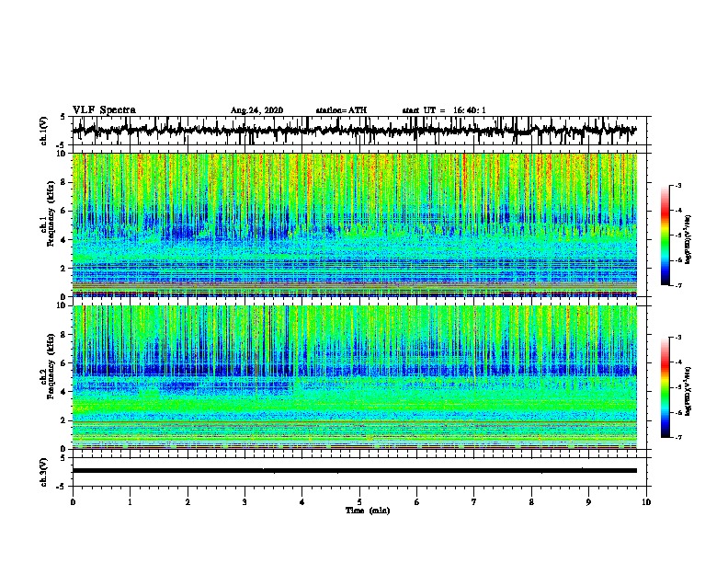Click the 'station= ATH' label
The height and width of the screenshot is (563, 728).
(x=341, y=110)
